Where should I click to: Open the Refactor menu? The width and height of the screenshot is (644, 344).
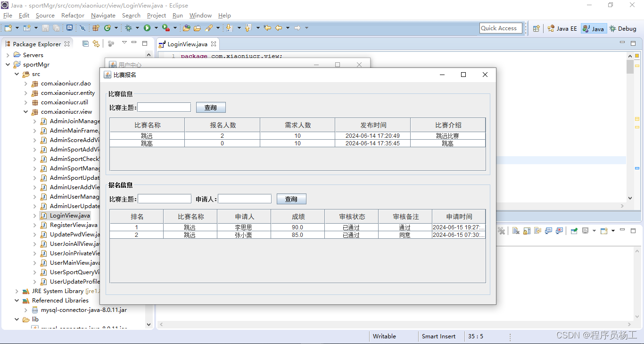pos(73,15)
